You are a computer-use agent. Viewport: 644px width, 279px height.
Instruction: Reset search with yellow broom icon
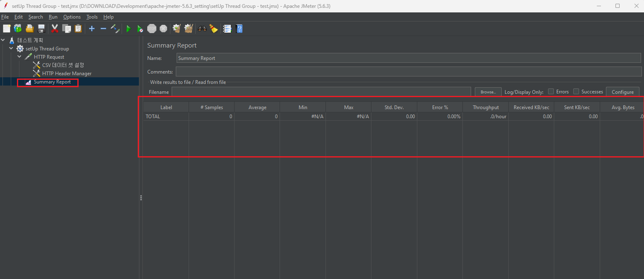click(x=213, y=29)
